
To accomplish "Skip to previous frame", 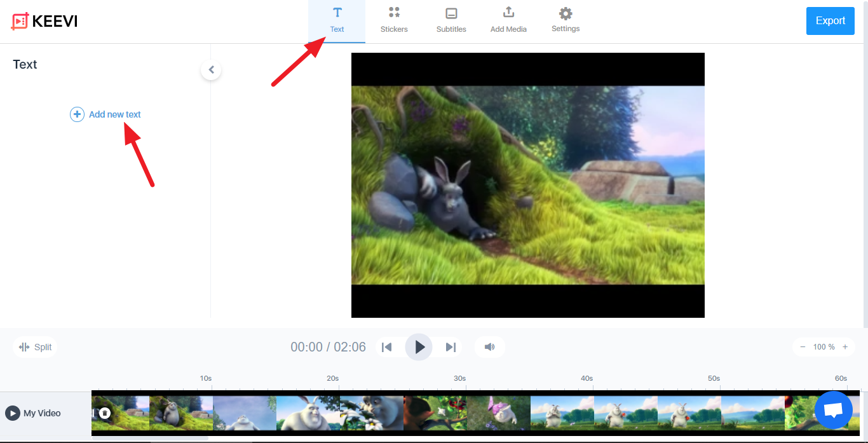I will (386, 347).
